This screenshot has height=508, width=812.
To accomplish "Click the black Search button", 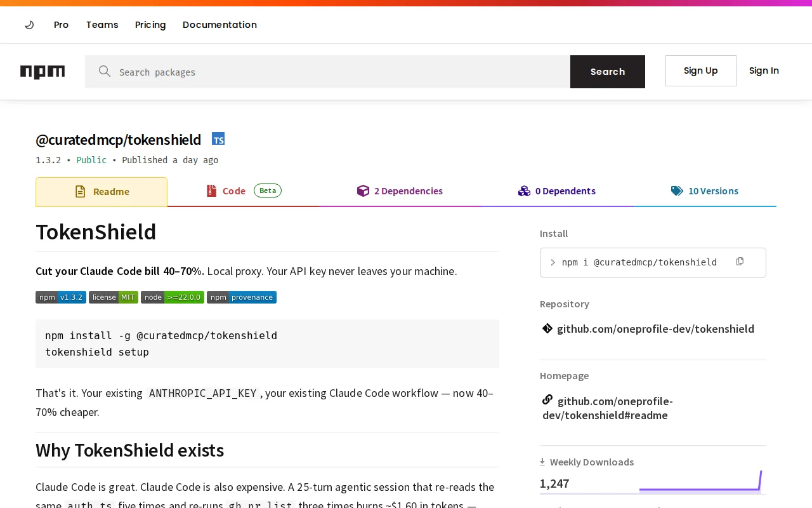I will point(608,72).
